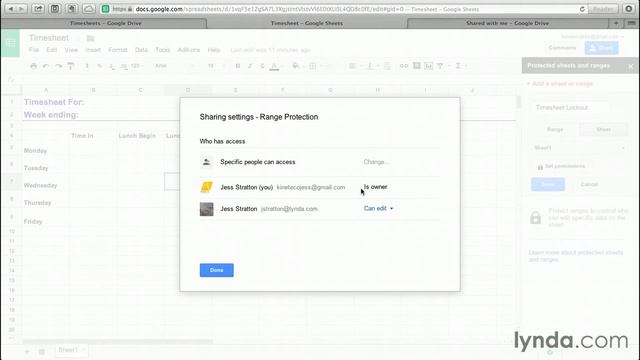Viewport: 640px width, 360px height.
Task: Switch to Sheet tab in protection panel
Action: pyautogui.click(x=603, y=129)
